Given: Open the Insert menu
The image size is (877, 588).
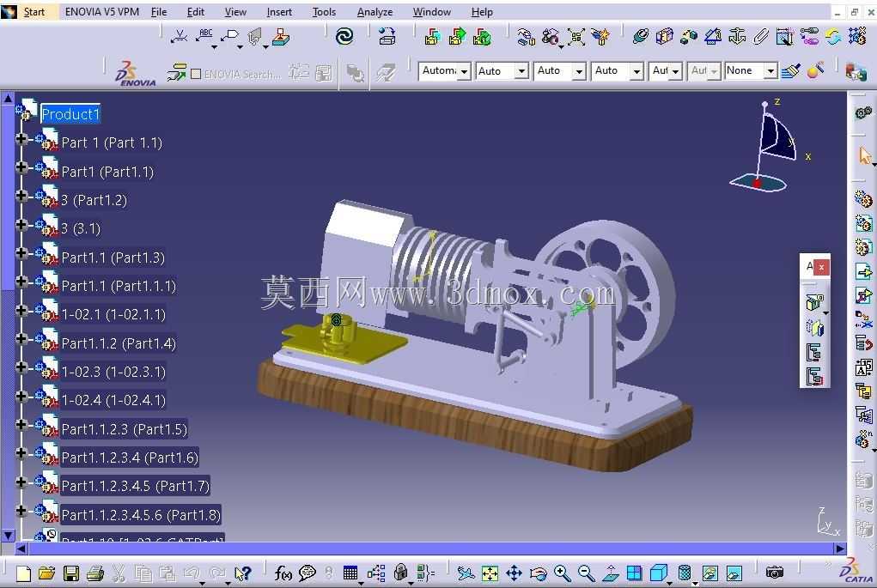Looking at the screenshot, I should pyautogui.click(x=279, y=12).
